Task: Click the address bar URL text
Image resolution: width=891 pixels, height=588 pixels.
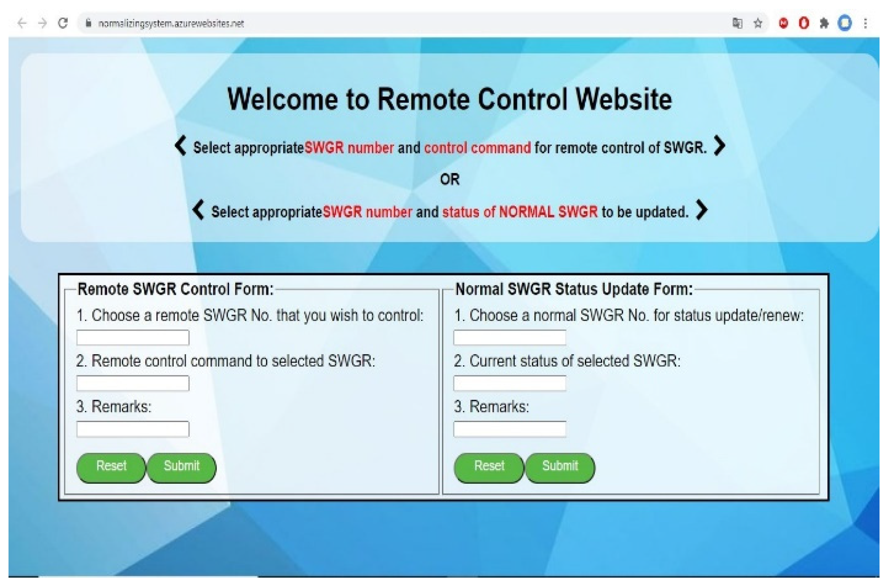Action: [171, 24]
